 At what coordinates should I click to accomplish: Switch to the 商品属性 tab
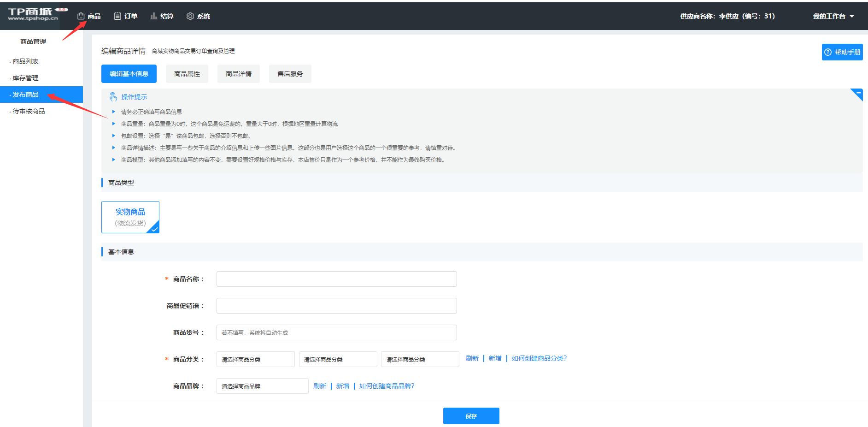tap(187, 74)
